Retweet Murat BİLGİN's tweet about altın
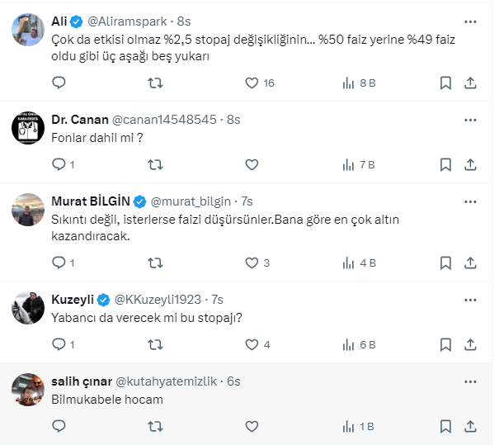 coord(154,263)
